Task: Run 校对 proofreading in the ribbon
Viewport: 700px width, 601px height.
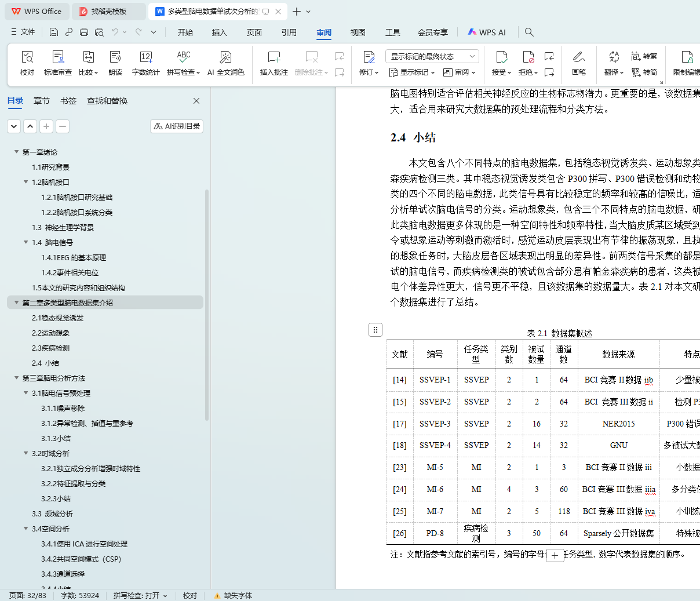Action: (x=27, y=63)
